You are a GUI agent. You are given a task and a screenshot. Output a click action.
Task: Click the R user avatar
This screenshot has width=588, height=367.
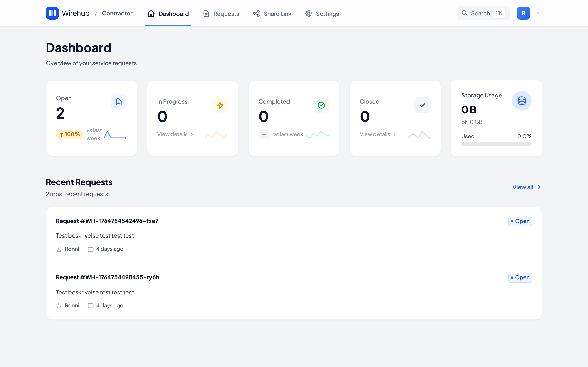(523, 13)
